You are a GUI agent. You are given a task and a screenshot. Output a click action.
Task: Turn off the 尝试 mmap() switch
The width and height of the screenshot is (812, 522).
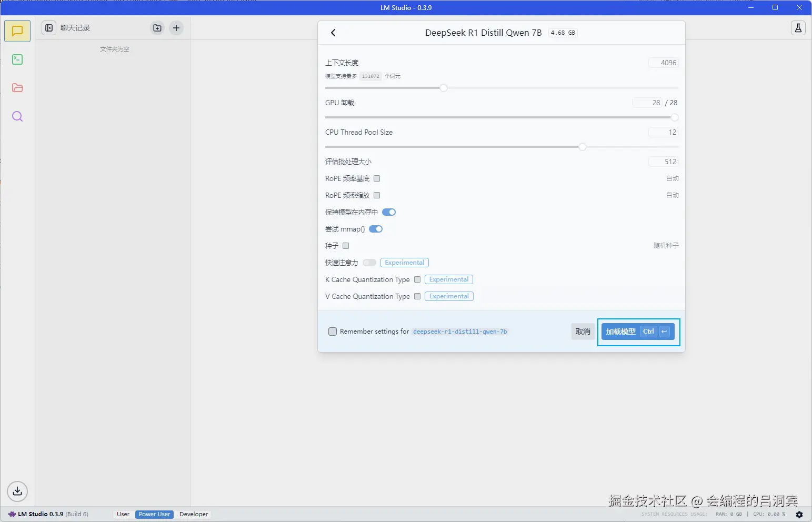point(375,229)
